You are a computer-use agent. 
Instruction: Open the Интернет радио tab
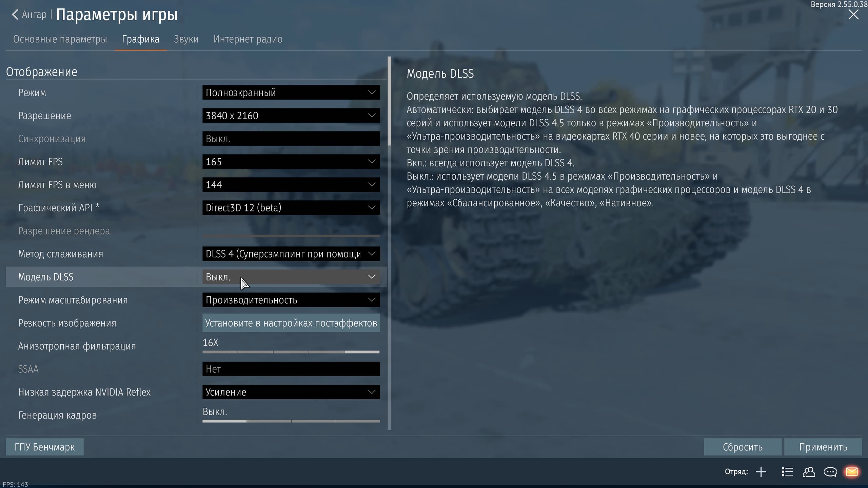click(248, 39)
